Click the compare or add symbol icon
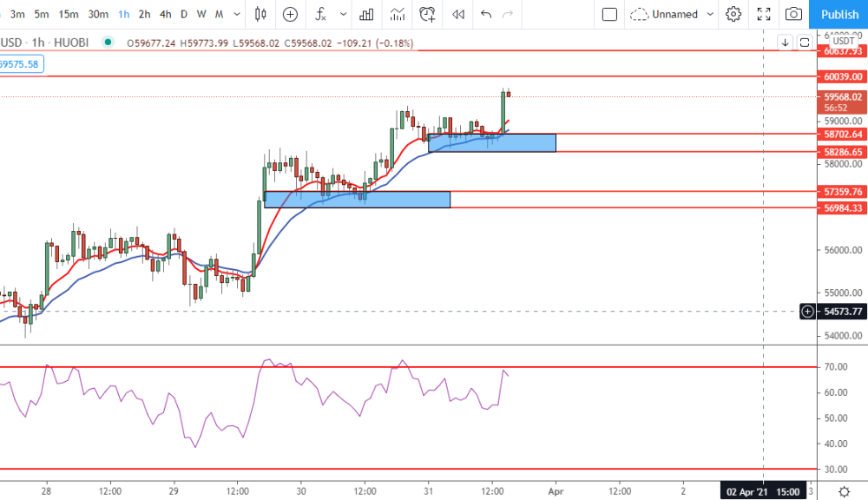 pyautogui.click(x=290, y=15)
